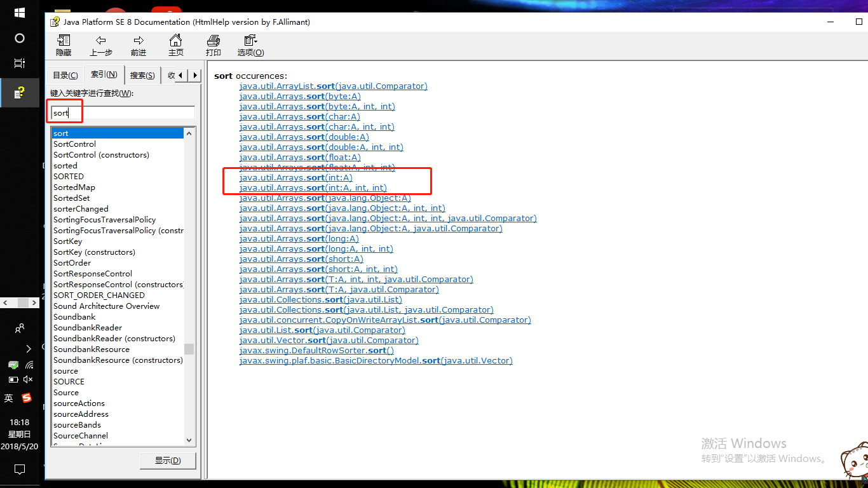This screenshot has width=868, height=488.
Task: Open Arrays.sort(char:A, int, int) link
Action: (317, 127)
